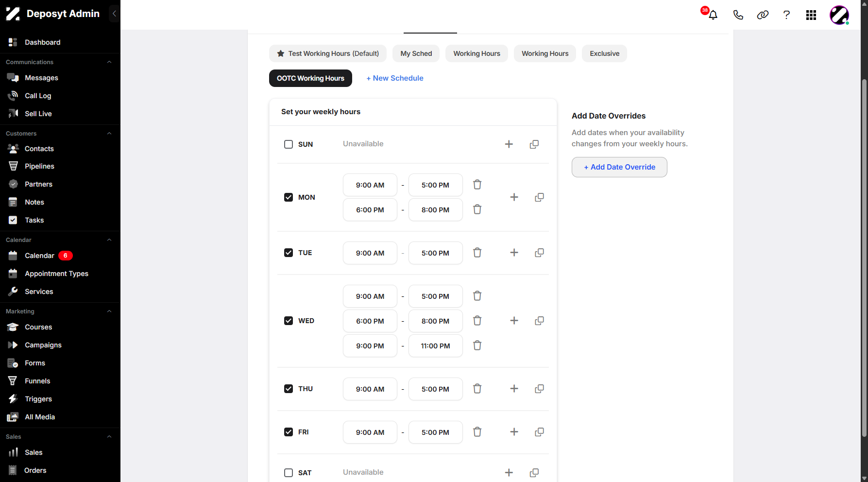This screenshot has width=868, height=482.
Task: Uncheck the MON checkbox
Action: click(289, 197)
